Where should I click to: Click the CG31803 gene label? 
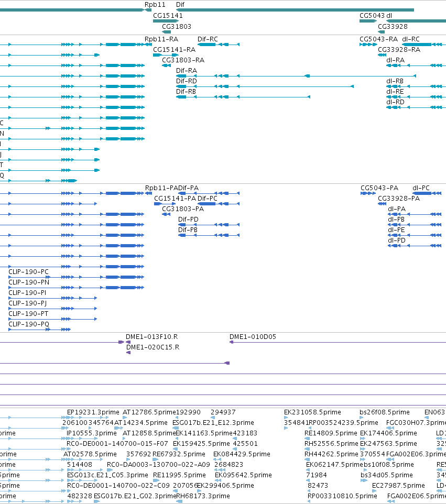[x=177, y=26]
